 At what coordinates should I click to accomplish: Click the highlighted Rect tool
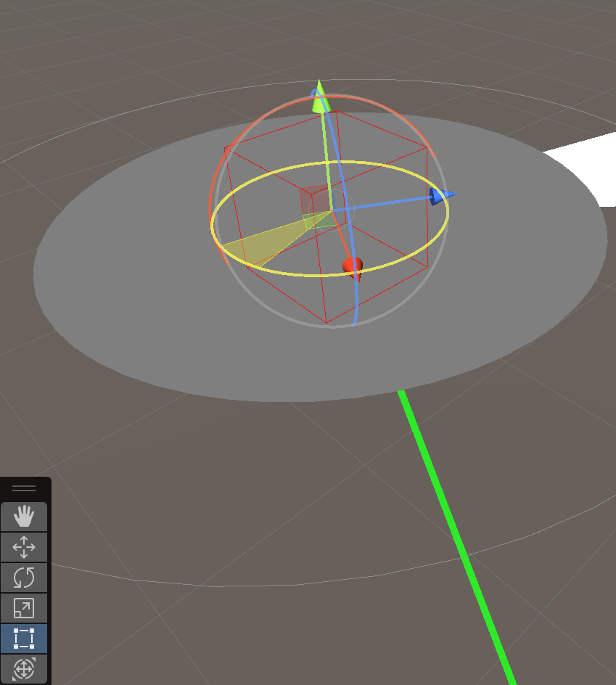pyautogui.click(x=24, y=639)
